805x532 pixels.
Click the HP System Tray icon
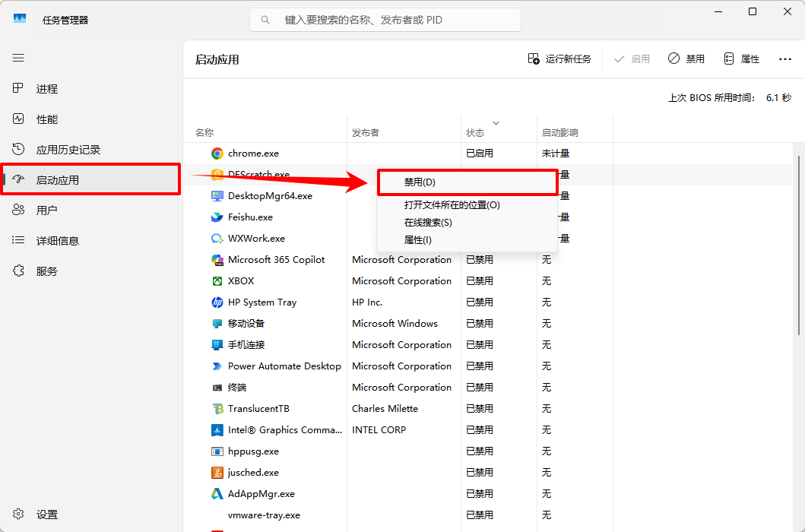click(217, 302)
